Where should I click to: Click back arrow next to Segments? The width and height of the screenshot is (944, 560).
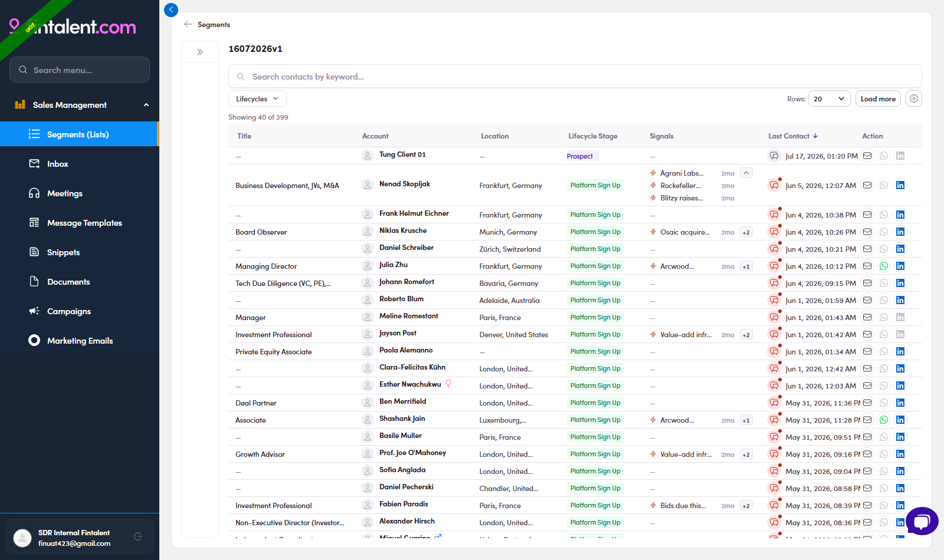(188, 24)
